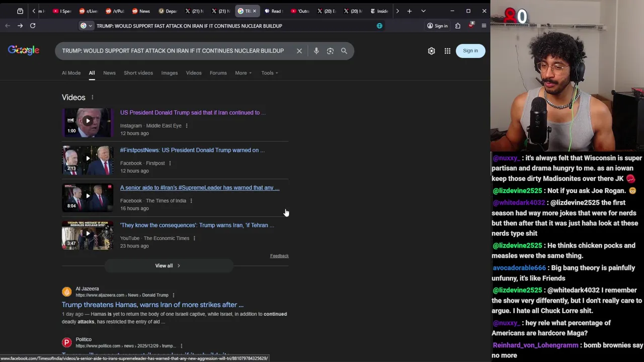The image size is (644, 362).
Task: Select the Images search filter
Action: pyautogui.click(x=170, y=73)
